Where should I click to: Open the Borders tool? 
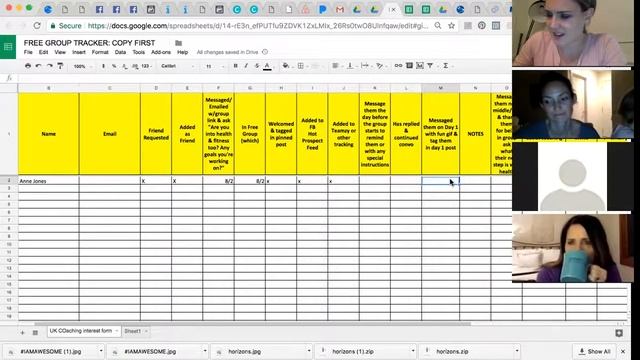click(301, 66)
